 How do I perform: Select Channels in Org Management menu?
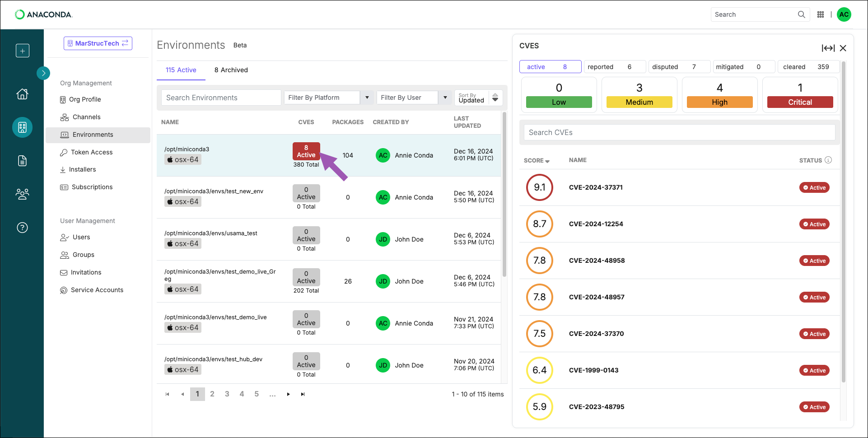(x=86, y=117)
